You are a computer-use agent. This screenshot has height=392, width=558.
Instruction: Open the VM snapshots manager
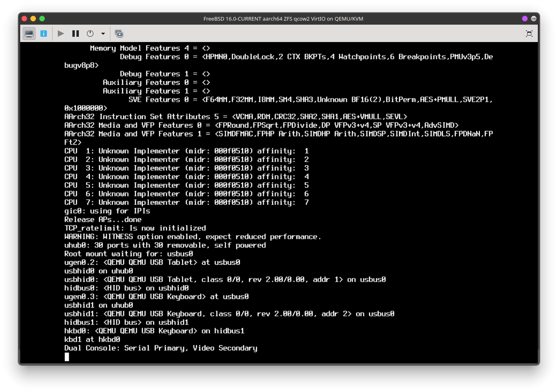point(119,34)
